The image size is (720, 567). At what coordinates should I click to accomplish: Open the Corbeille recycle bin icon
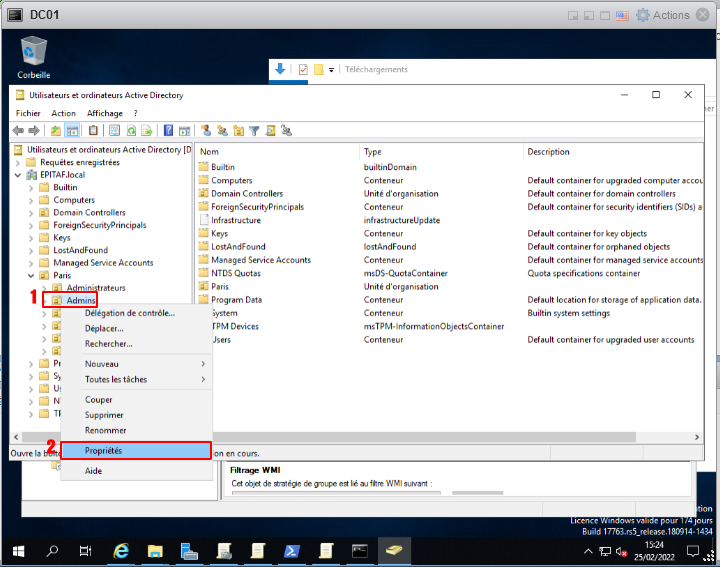[33, 50]
